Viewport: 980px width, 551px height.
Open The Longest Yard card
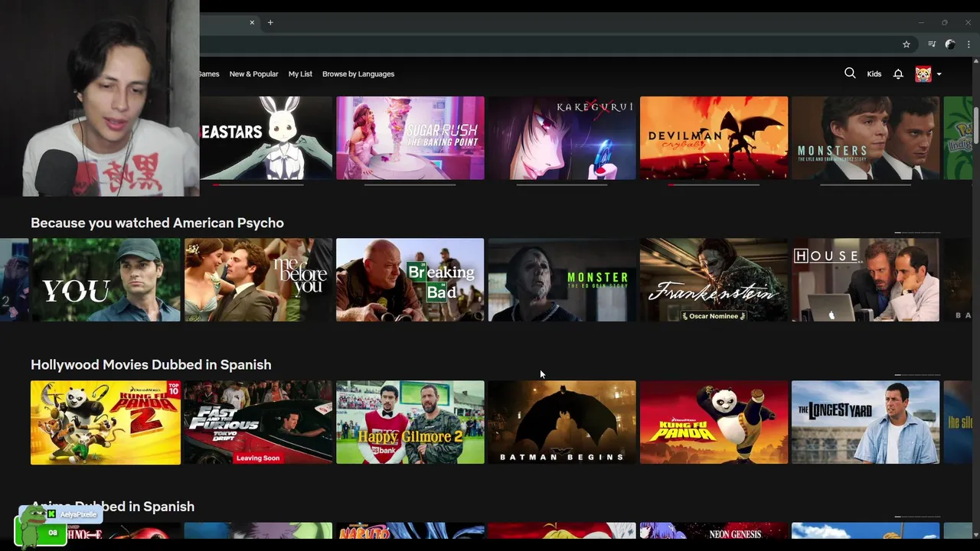[865, 422]
